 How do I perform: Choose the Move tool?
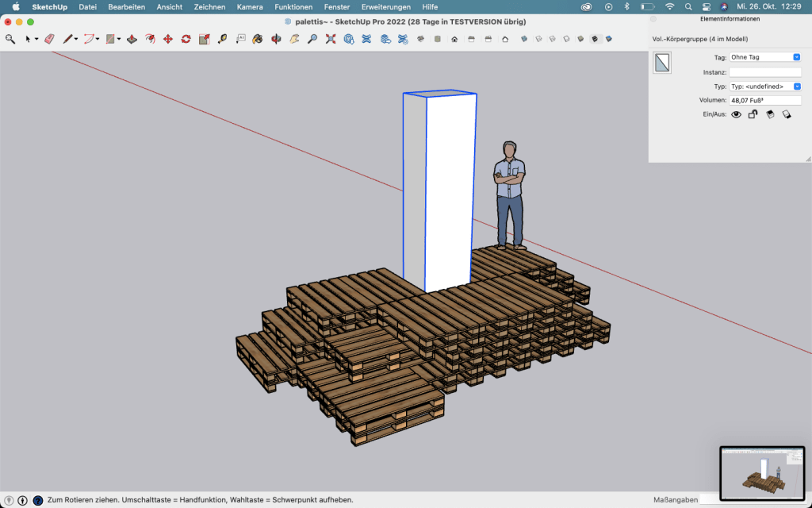tap(167, 38)
